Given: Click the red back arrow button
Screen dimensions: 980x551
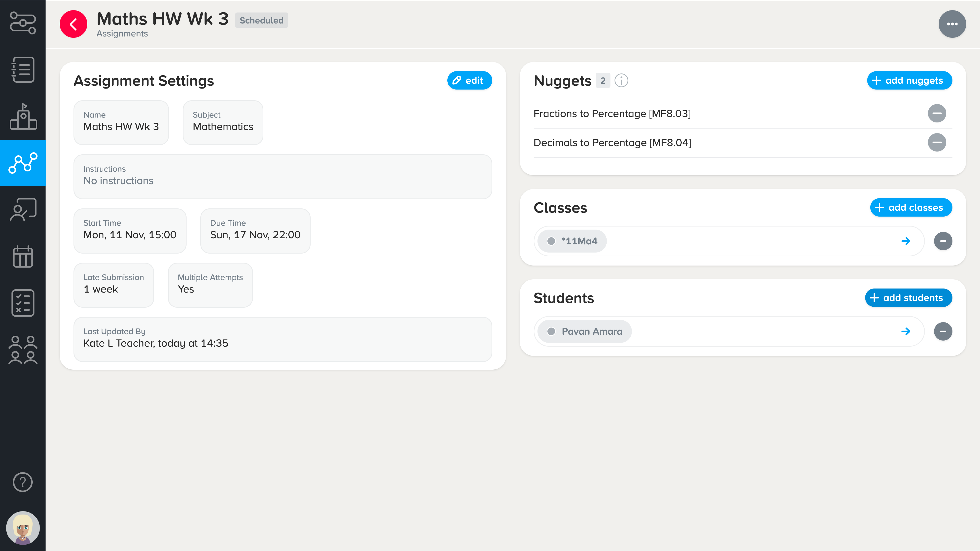Looking at the screenshot, I should pyautogui.click(x=73, y=24).
